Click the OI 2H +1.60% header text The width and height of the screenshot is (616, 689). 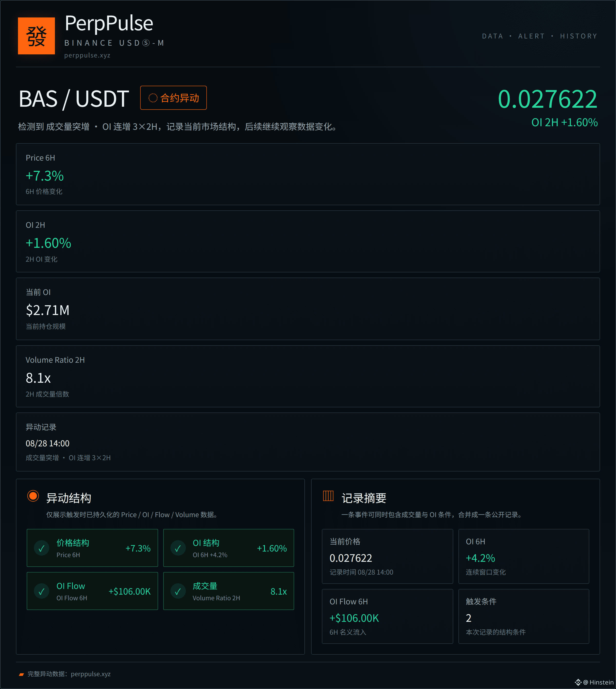[565, 122]
